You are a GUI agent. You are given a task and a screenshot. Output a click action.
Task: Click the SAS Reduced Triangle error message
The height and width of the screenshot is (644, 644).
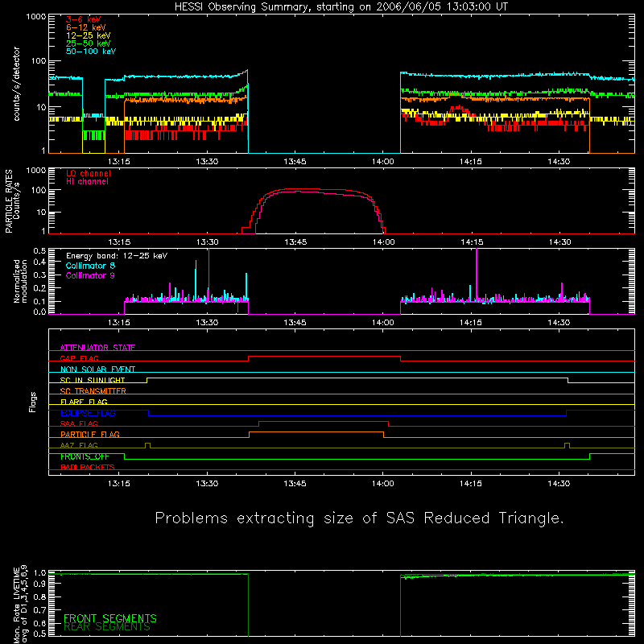pos(359,518)
